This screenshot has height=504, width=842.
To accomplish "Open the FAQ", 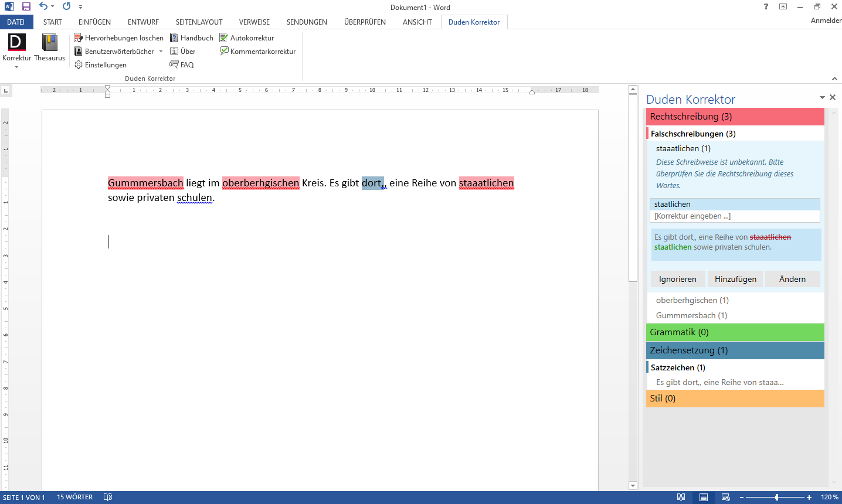I will (x=182, y=64).
